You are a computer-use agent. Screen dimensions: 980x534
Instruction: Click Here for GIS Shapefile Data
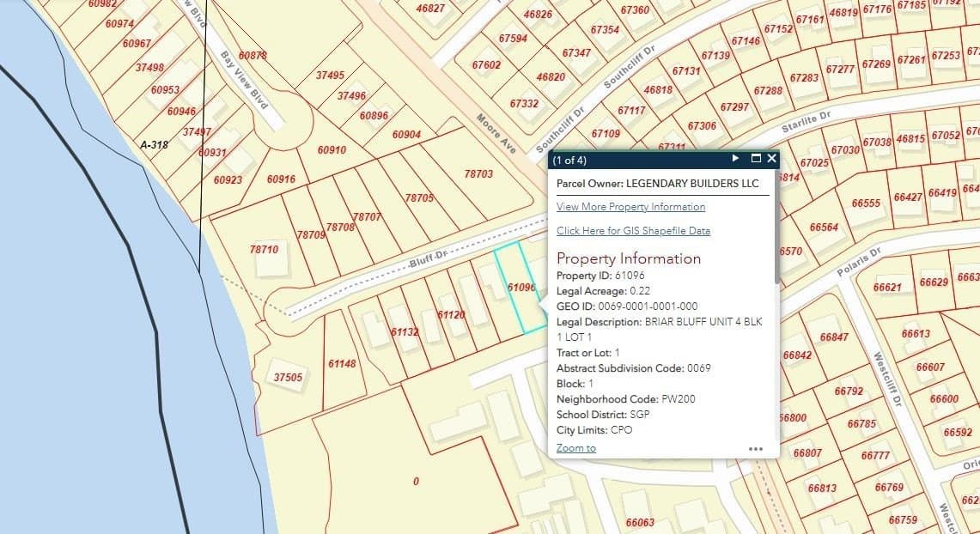[x=633, y=231]
